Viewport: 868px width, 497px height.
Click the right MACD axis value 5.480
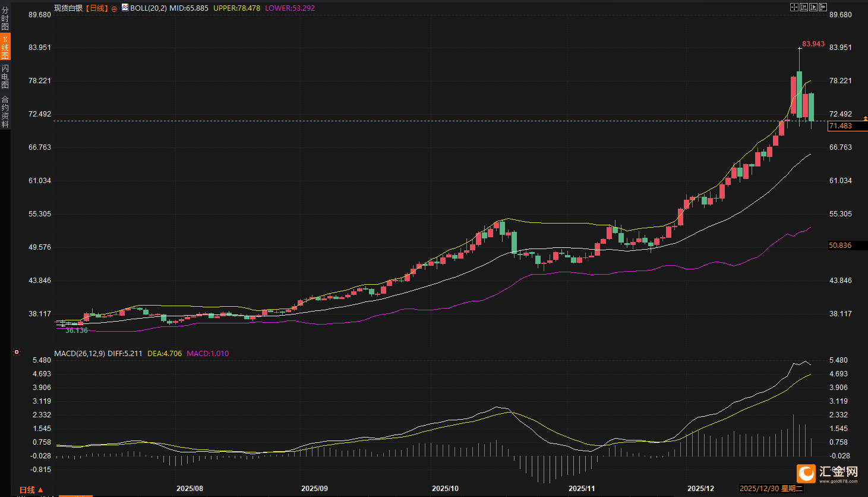pyautogui.click(x=839, y=360)
